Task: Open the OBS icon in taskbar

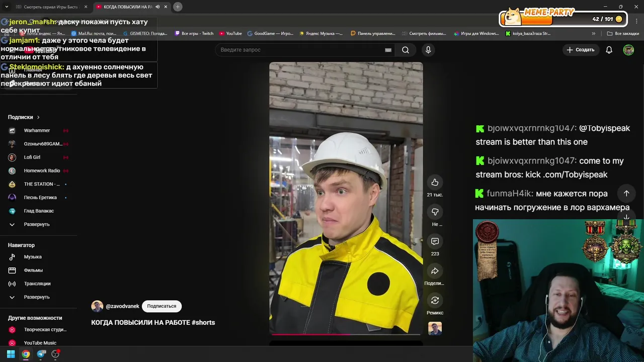Action: 55,354
